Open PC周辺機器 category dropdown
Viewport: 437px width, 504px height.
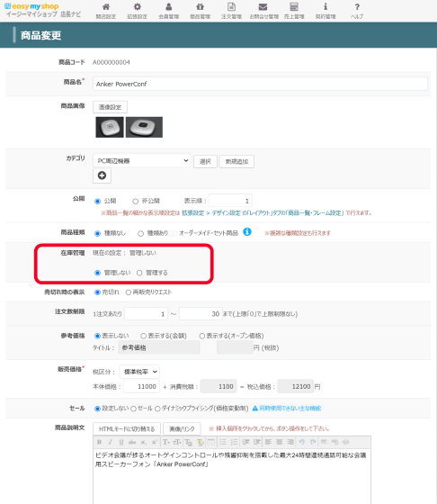pos(141,161)
